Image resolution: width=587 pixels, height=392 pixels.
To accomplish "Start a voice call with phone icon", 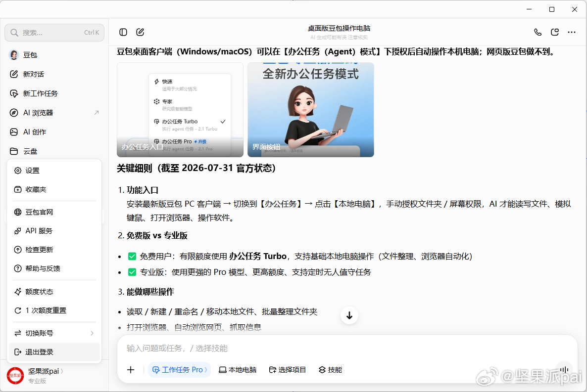I will click(x=538, y=32).
